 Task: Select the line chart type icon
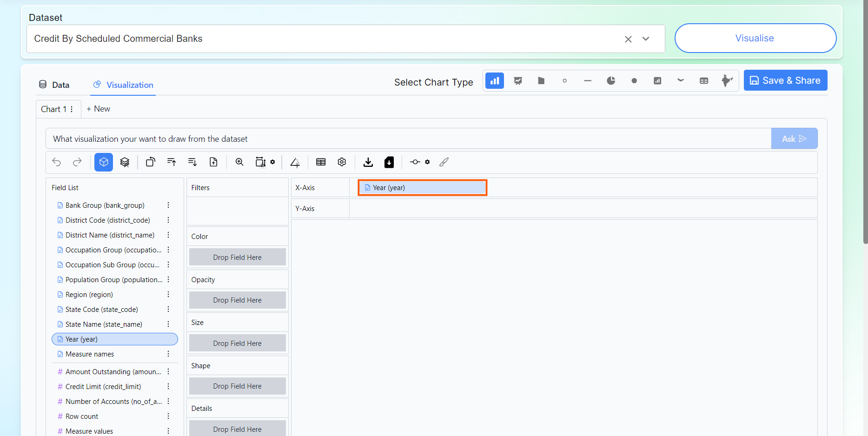[x=518, y=81]
